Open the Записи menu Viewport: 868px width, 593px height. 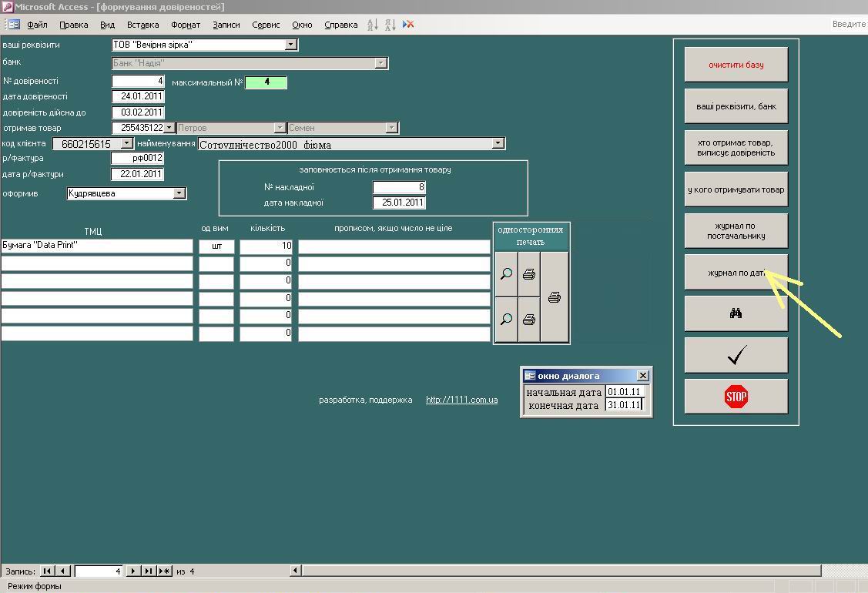[226, 25]
